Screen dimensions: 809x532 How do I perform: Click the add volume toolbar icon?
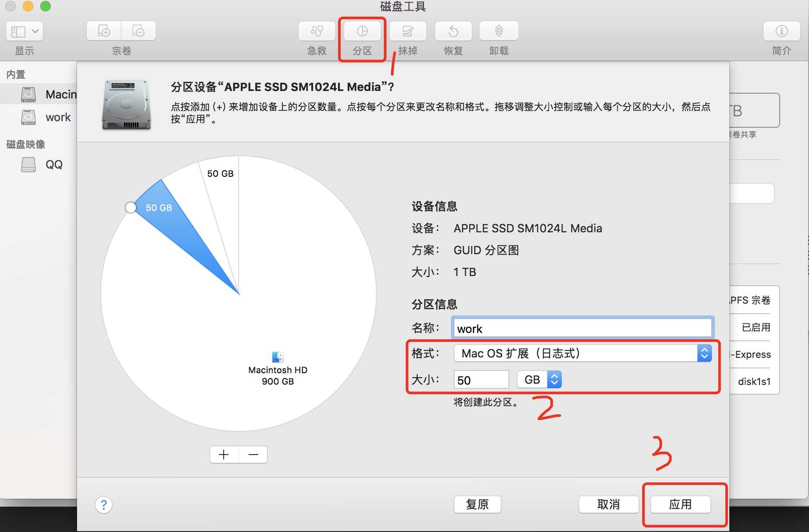(104, 31)
